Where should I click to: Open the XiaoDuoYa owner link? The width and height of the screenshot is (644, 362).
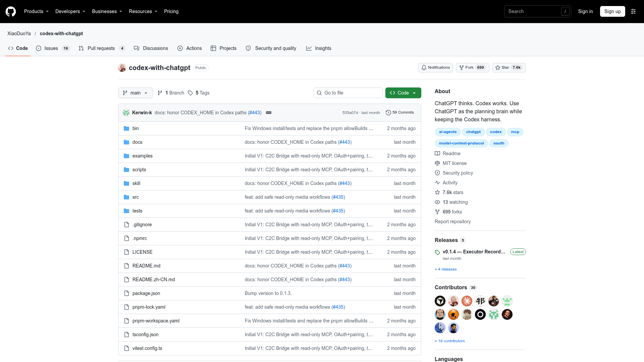[x=19, y=34]
